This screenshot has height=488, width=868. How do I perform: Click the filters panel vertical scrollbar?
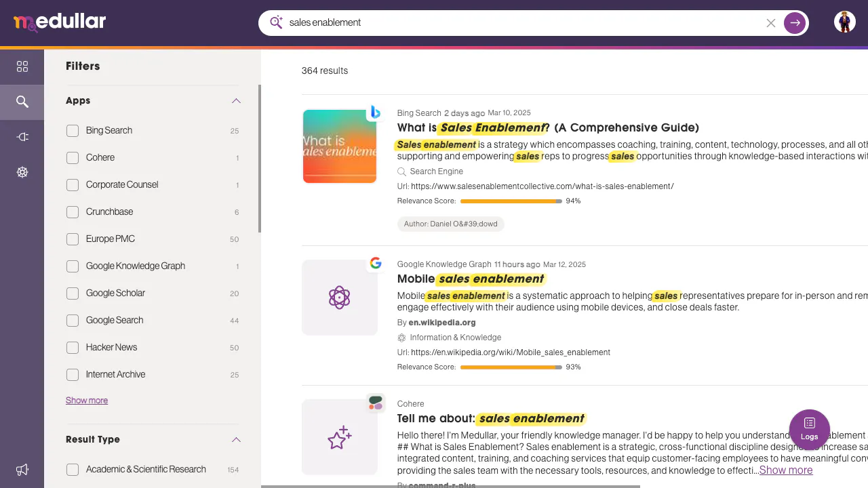(259, 159)
